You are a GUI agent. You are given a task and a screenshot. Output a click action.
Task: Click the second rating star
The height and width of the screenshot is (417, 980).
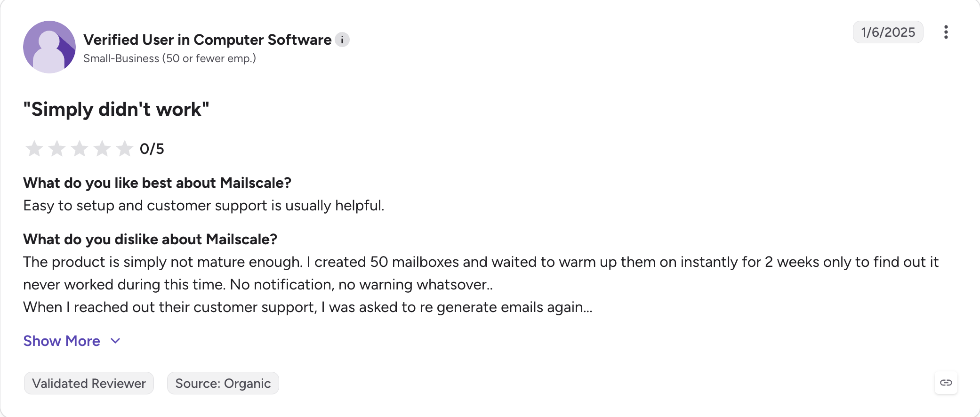(57, 149)
